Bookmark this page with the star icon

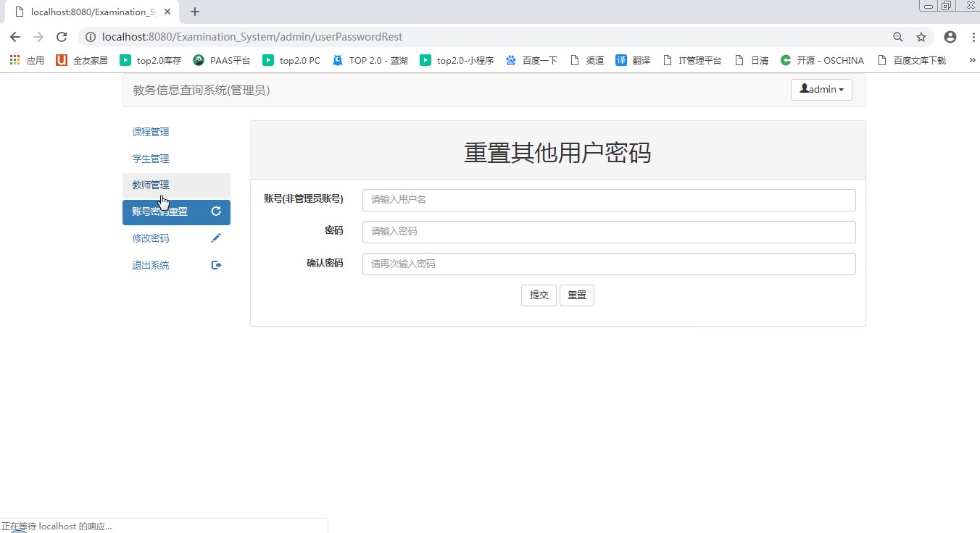pyautogui.click(x=921, y=37)
